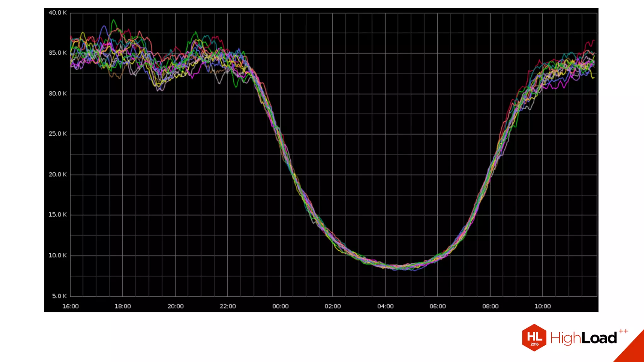Click the HighLoad++ brand text
Screen dimensions: 644x362
tap(584, 338)
